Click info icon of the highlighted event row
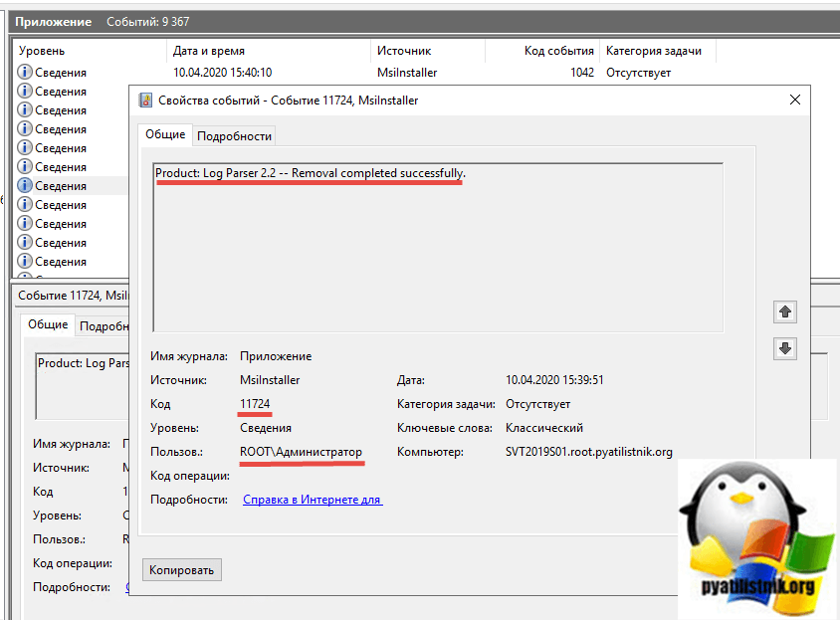The image size is (840, 620). (x=25, y=186)
